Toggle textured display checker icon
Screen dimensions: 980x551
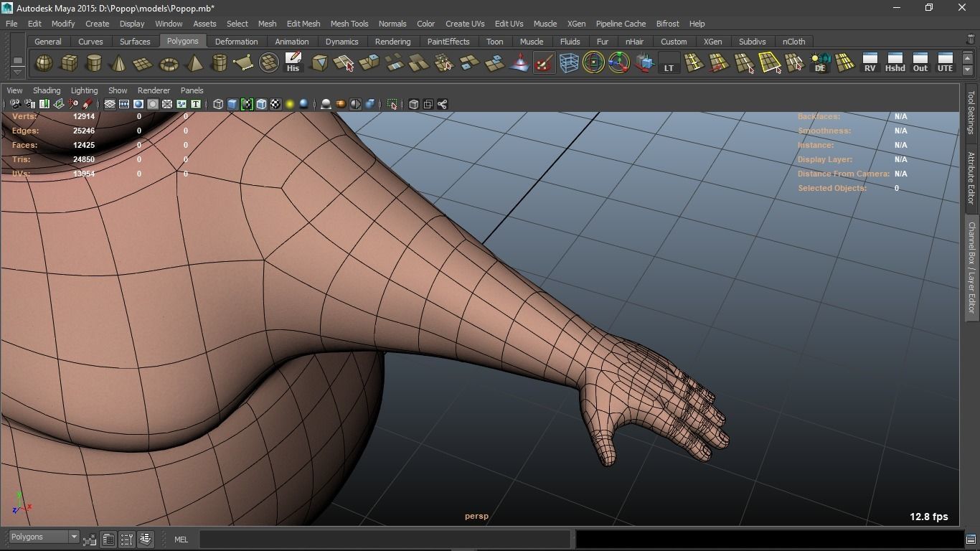click(275, 104)
